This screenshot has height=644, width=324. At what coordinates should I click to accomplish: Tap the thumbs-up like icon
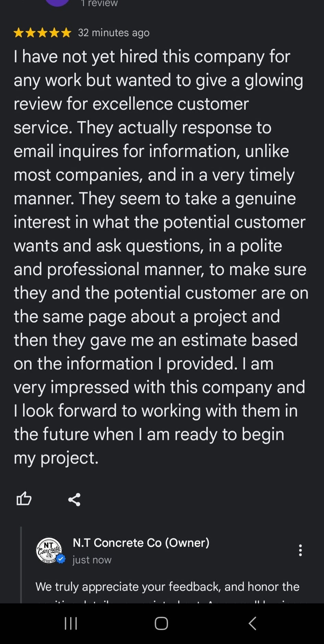tap(24, 499)
